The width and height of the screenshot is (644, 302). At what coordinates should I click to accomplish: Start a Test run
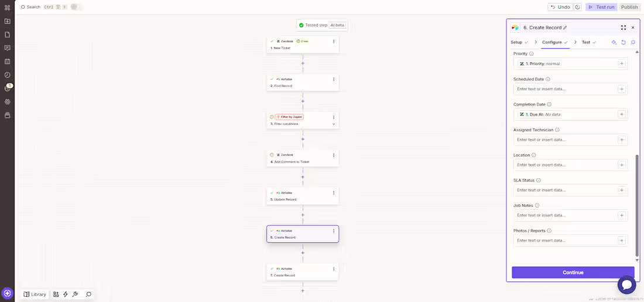(601, 7)
